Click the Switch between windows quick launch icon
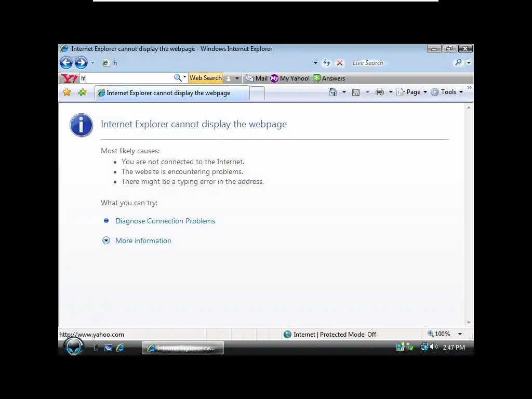The height and width of the screenshot is (399, 532). pyautogui.click(x=108, y=348)
